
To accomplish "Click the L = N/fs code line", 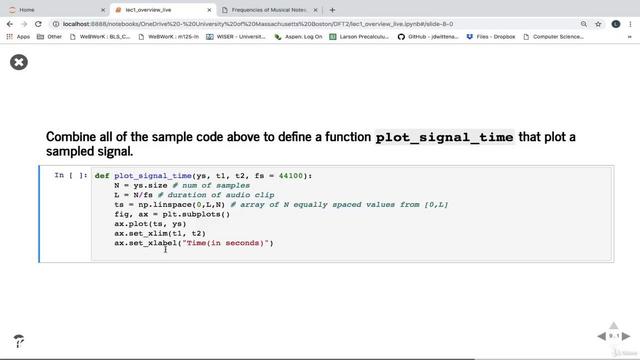I will [x=194, y=195].
